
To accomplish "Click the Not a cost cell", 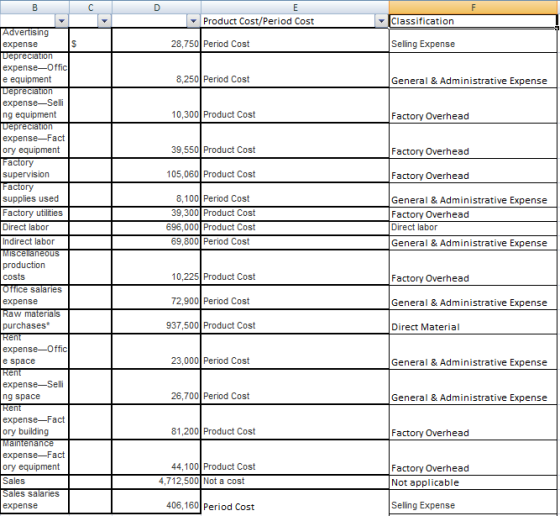I will (x=295, y=481).
